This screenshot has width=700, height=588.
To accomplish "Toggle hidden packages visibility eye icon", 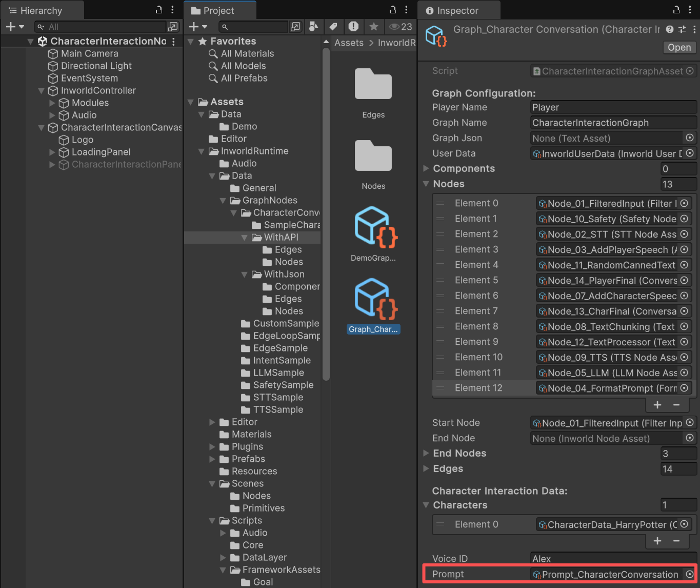I will 401,27.
